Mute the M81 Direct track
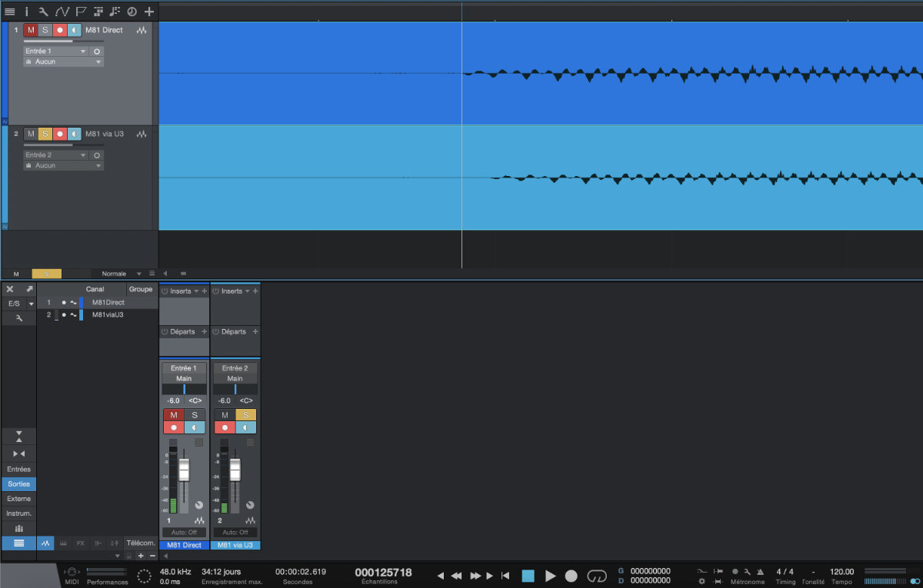Image resolution: width=923 pixels, height=588 pixels. pyautogui.click(x=31, y=29)
